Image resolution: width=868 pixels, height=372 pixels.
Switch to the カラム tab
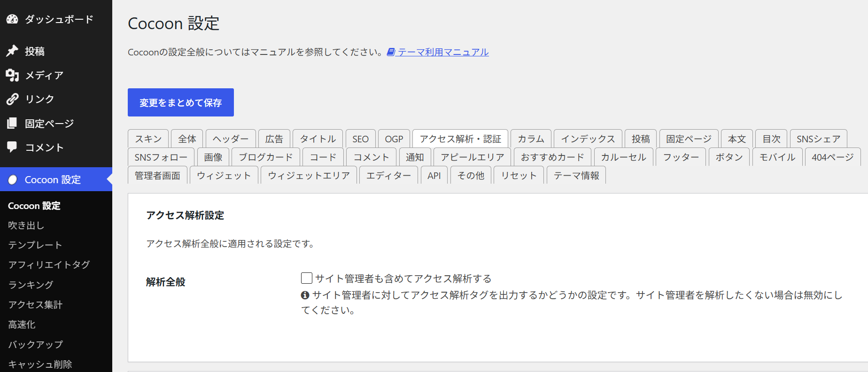pos(531,139)
